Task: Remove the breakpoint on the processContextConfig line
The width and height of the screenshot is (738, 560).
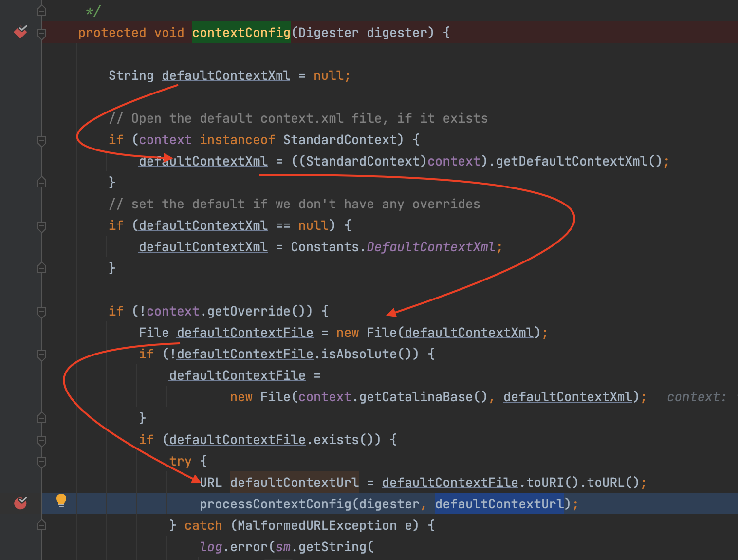Action: click(x=20, y=503)
